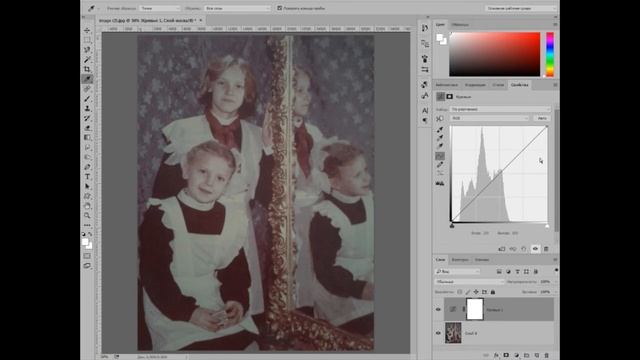The width and height of the screenshot is (640, 360).
Task: Pick the white point eyedropper in Curves
Action: pyautogui.click(x=440, y=146)
